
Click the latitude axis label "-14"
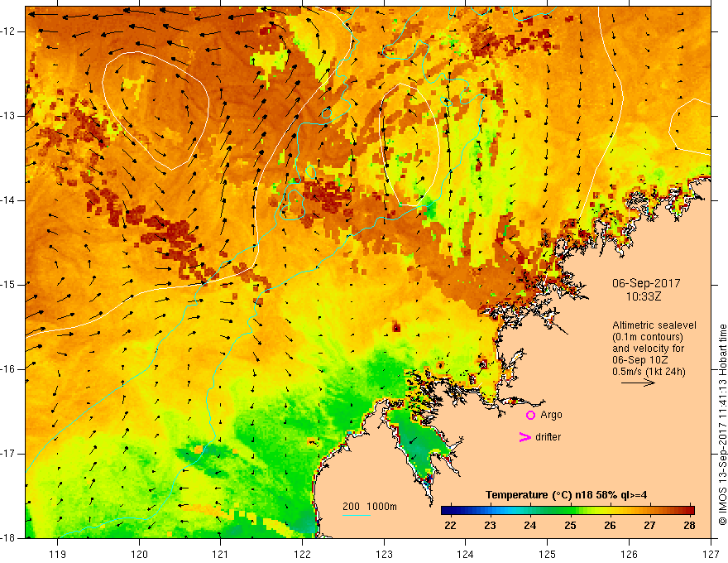tap(8, 200)
